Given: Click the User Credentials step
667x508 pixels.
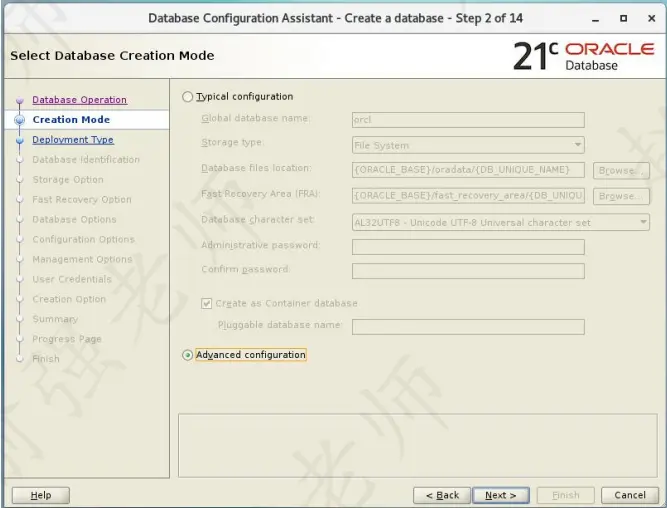Looking at the screenshot, I should 72,279.
